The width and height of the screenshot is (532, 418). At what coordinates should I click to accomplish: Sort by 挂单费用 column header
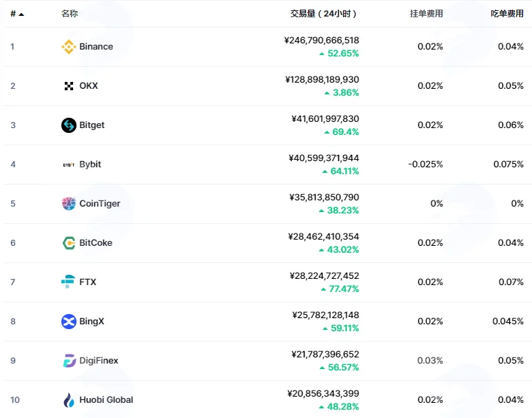coord(426,14)
